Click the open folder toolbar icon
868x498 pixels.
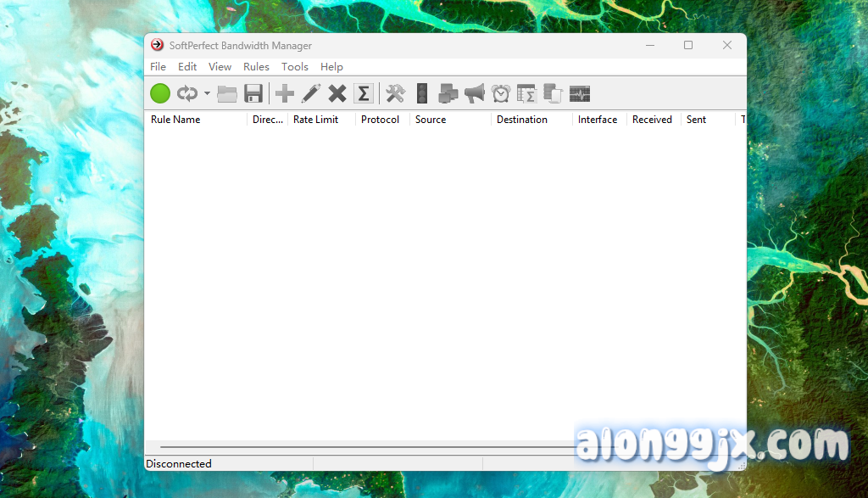[x=227, y=93]
